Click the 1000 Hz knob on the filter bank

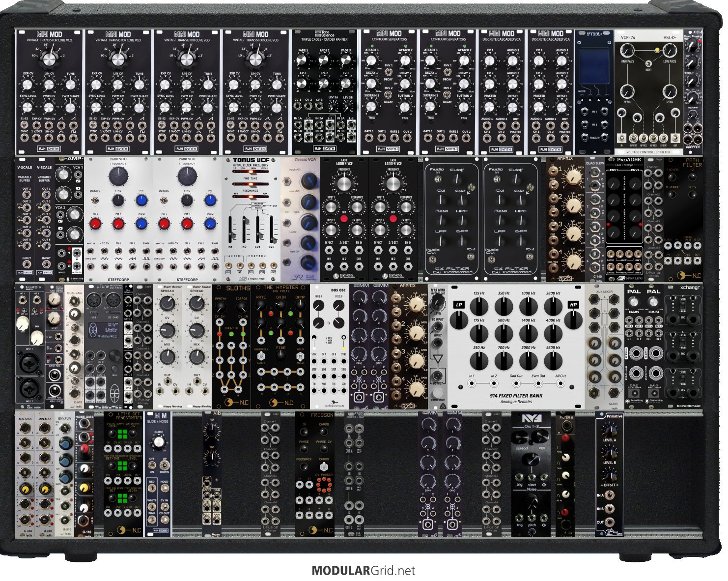pyautogui.click(x=528, y=307)
